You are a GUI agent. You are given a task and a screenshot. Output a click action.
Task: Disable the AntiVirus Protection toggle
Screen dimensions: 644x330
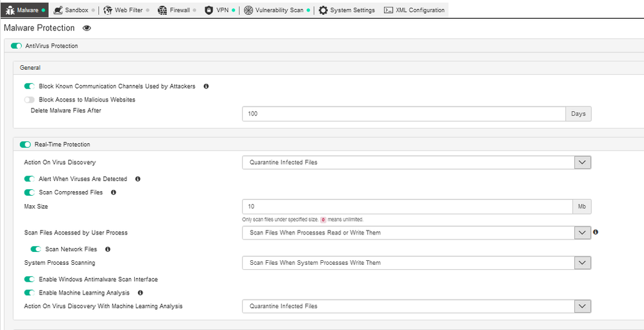pos(16,46)
